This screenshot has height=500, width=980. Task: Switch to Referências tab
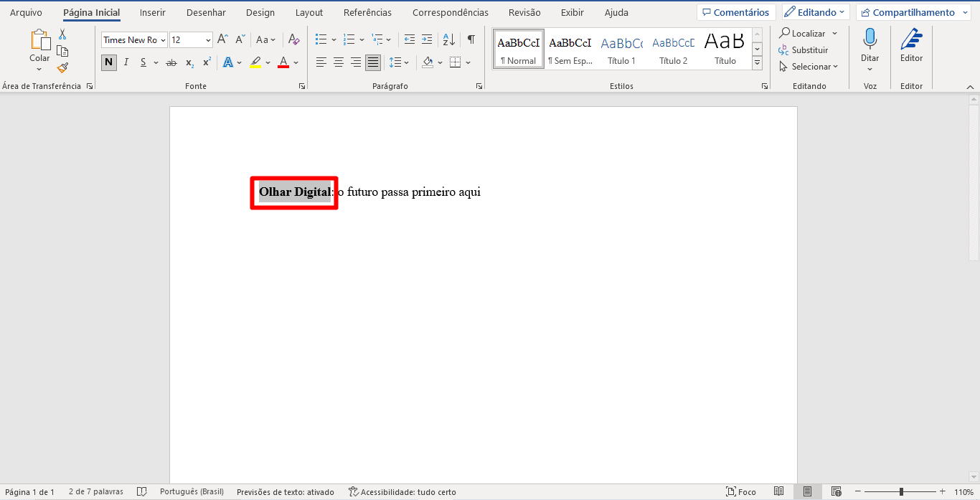click(x=367, y=12)
